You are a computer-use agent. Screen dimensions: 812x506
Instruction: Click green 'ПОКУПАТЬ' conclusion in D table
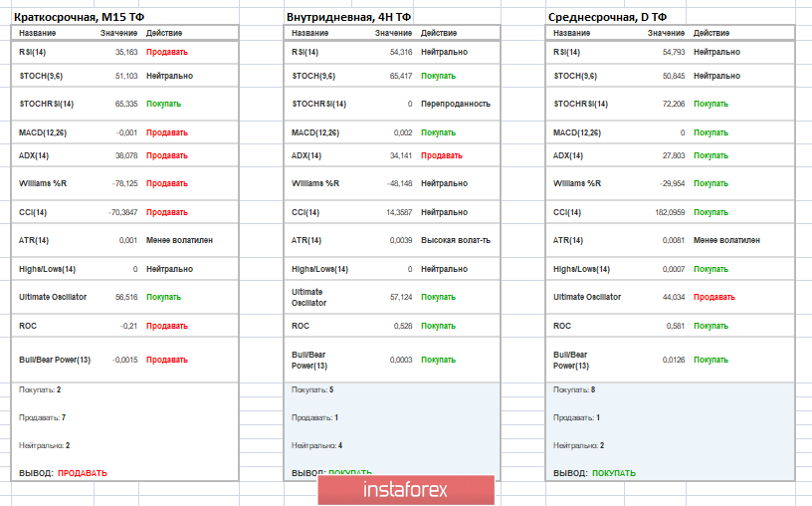(614, 473)
